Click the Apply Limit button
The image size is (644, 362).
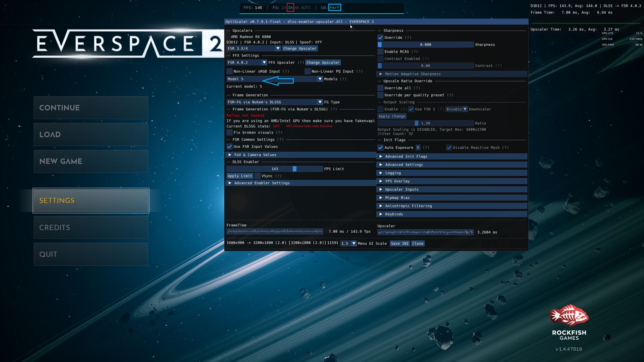point(240,176)
